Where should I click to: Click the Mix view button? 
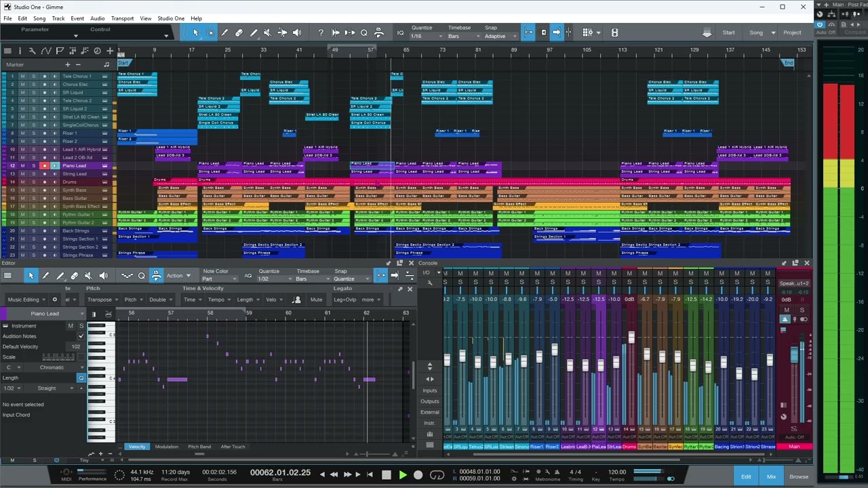(x=771, y=476)
